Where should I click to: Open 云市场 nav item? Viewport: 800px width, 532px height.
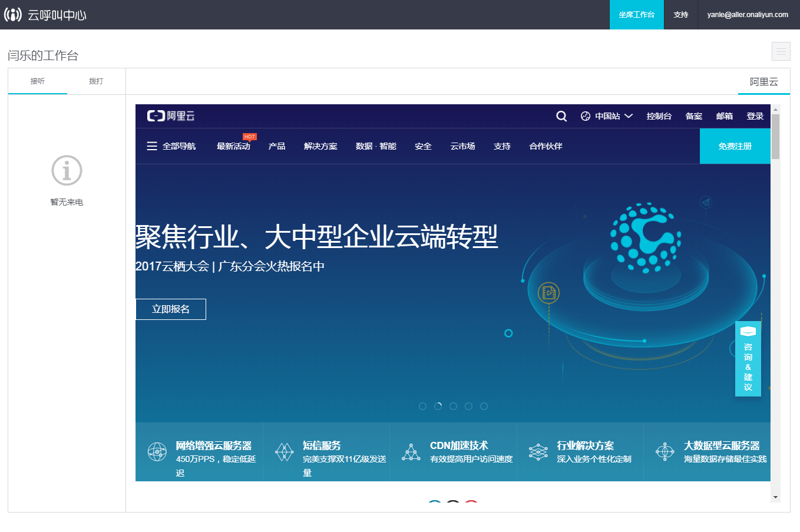pos(462,146)
